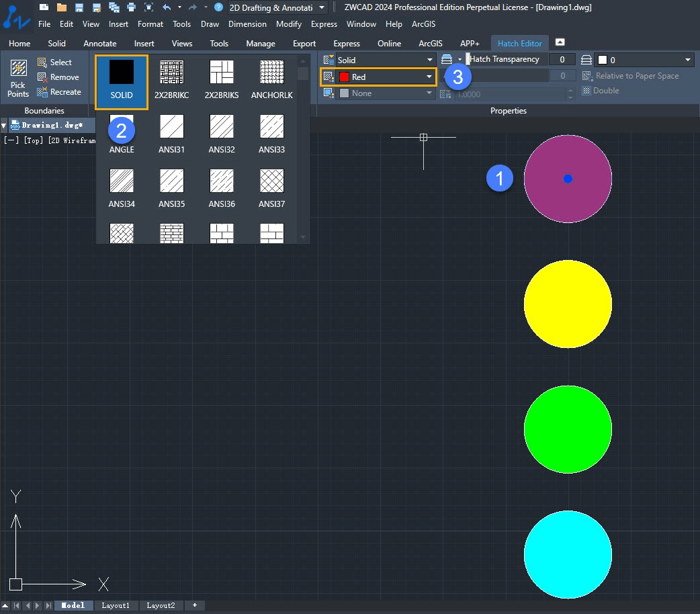
Task: Expand the redo history dropdown arrow
Action: pos(206,7)
